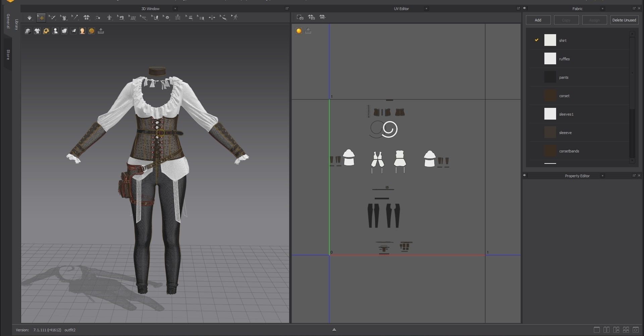
Task: Open the General side tab
Action: (8, 21)
